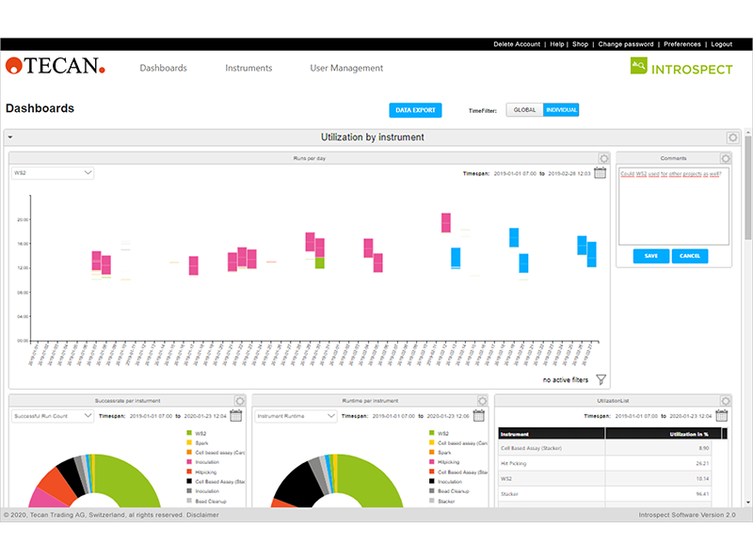
Task: Switch time filter to Global
Action: 524,110
